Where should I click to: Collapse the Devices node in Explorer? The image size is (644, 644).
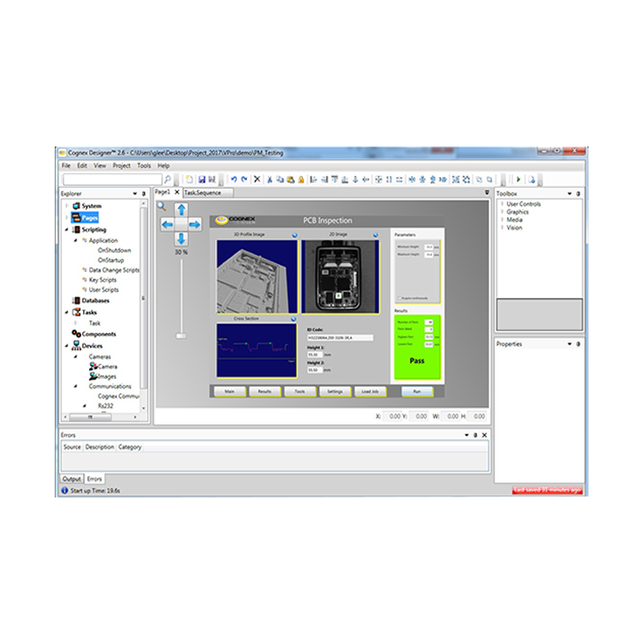67,346
